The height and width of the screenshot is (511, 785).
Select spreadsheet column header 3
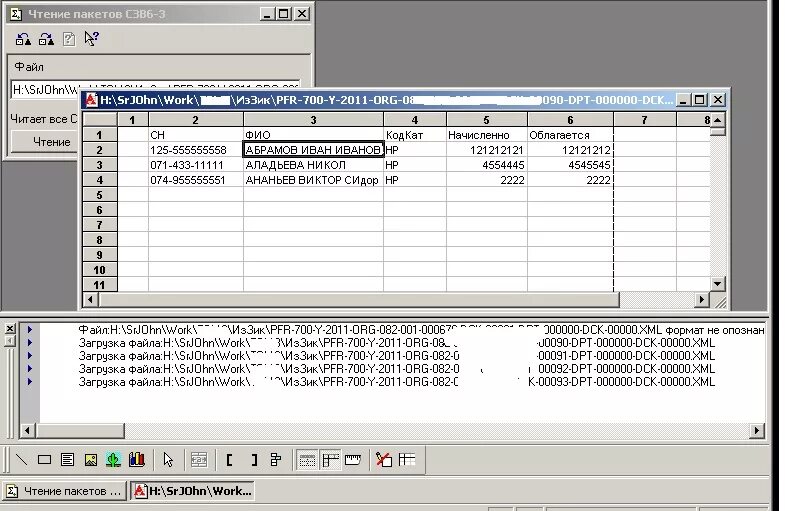pyautogui.click(x=313, y=120)
